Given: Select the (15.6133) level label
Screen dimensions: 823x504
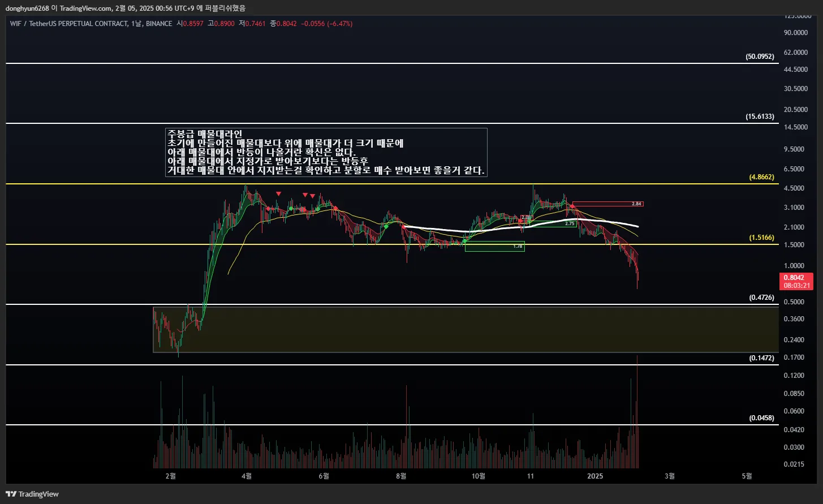Looking at the screenshot, I should (x=760, y=117).
